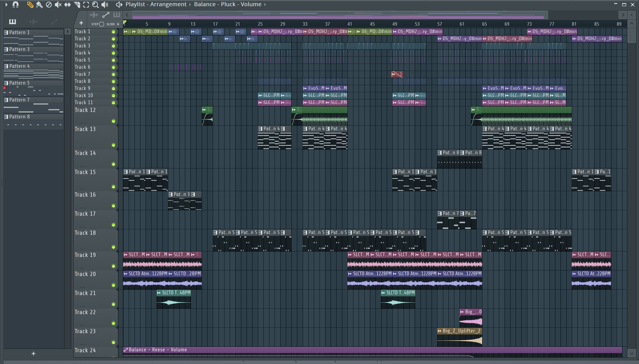Expand Track 20 options dots

[82, 287]
